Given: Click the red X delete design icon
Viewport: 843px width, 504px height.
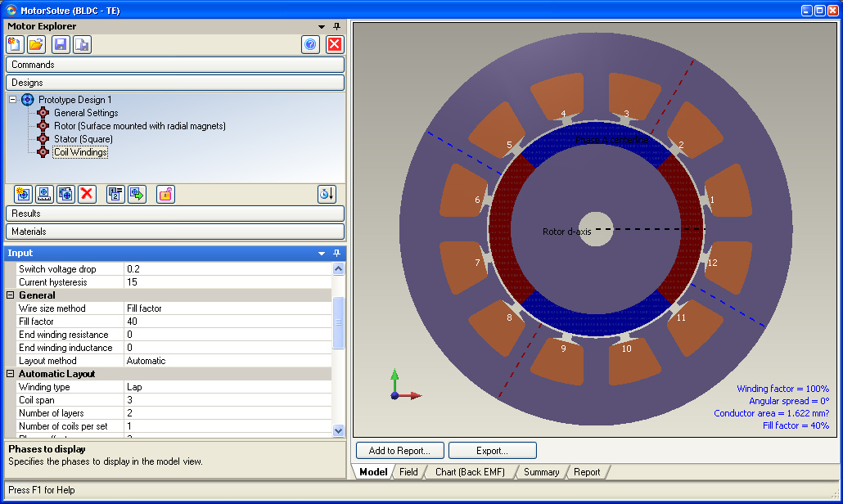Looking at the screenshot, I should [88, 194].
